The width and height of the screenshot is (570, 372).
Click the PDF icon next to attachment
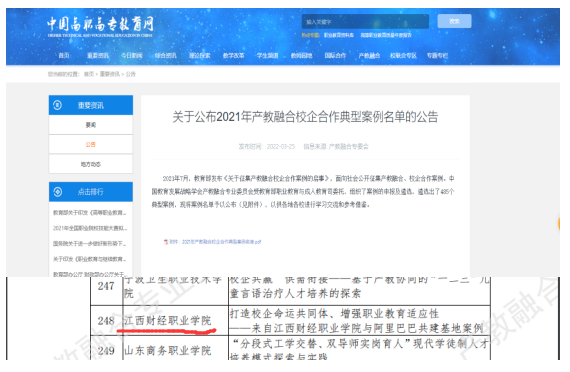click(x=166, y=241)
